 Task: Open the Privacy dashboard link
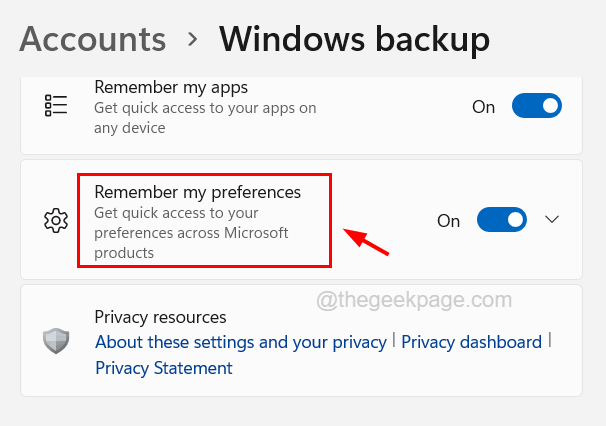471,342
